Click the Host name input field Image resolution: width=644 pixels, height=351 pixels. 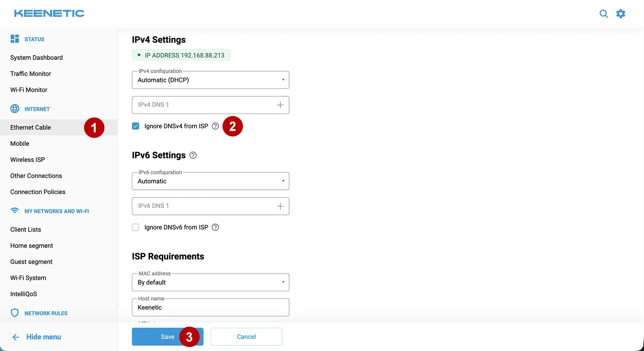[210, 307]
